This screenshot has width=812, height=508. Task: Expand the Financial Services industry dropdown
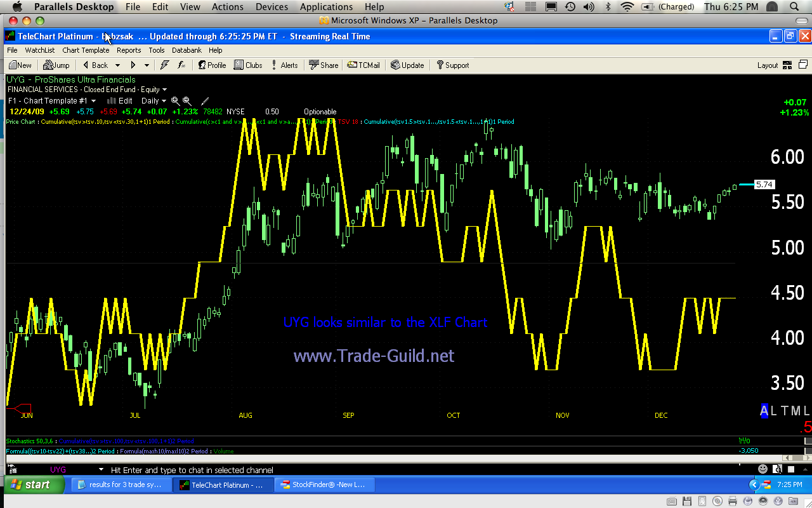click(x=164, y=90)
